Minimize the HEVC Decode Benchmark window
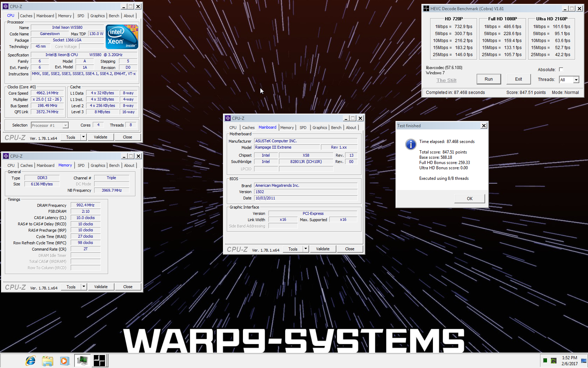This screenshot has height=368, width=588. pyautogui.click(x=565, y=8)
